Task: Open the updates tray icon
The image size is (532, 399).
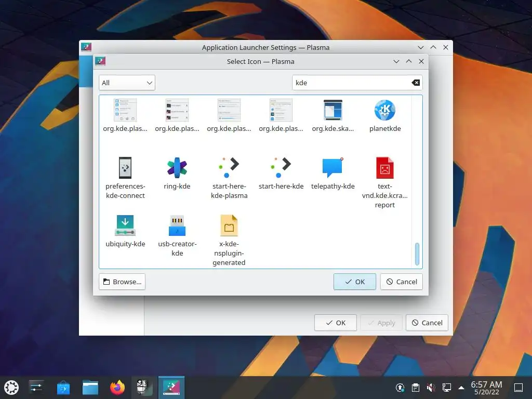Action: tap(400, 388)
